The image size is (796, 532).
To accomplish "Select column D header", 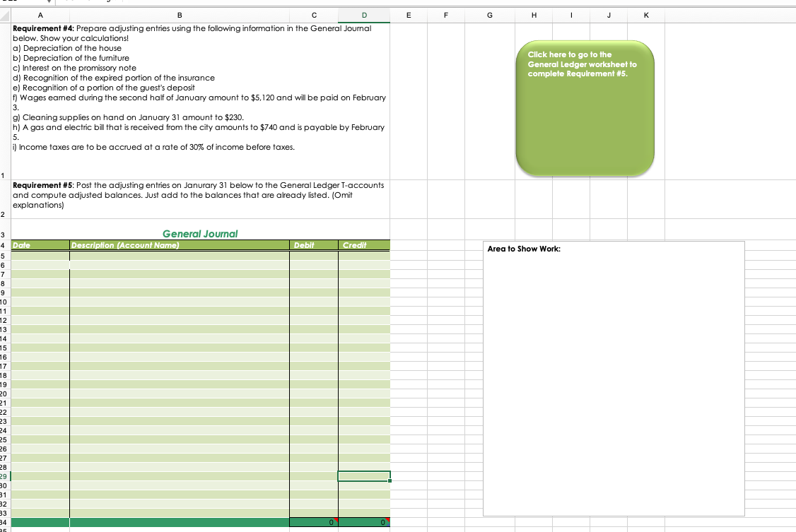I will [363, 15].
